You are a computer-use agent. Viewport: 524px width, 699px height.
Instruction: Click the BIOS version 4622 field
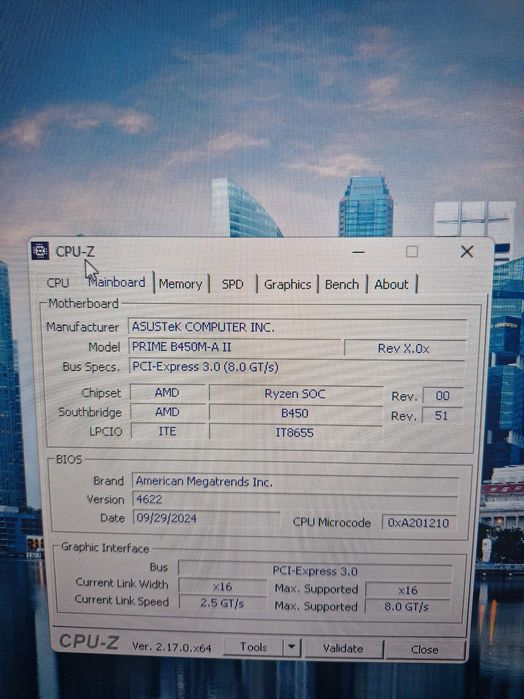(295, 499)
